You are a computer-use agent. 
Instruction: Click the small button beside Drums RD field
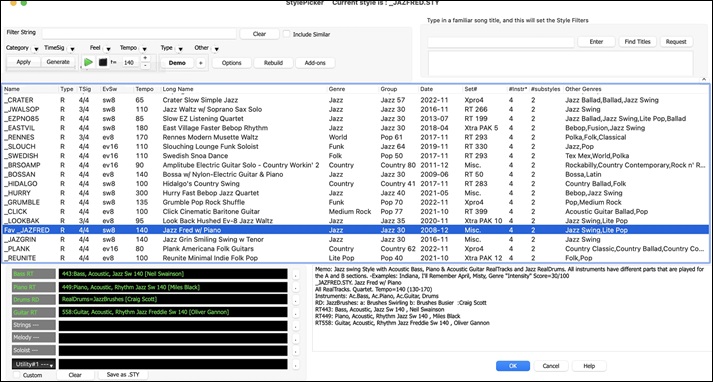tap(296, 300)
